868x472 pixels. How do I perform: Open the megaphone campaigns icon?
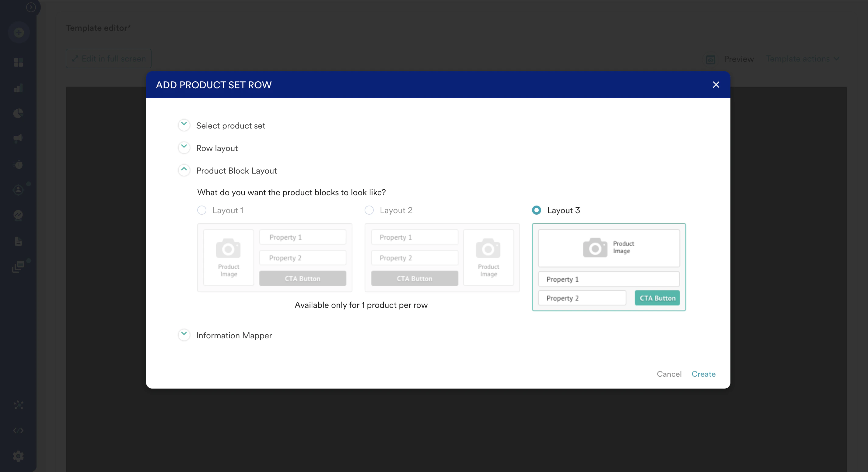pos(19,139)
